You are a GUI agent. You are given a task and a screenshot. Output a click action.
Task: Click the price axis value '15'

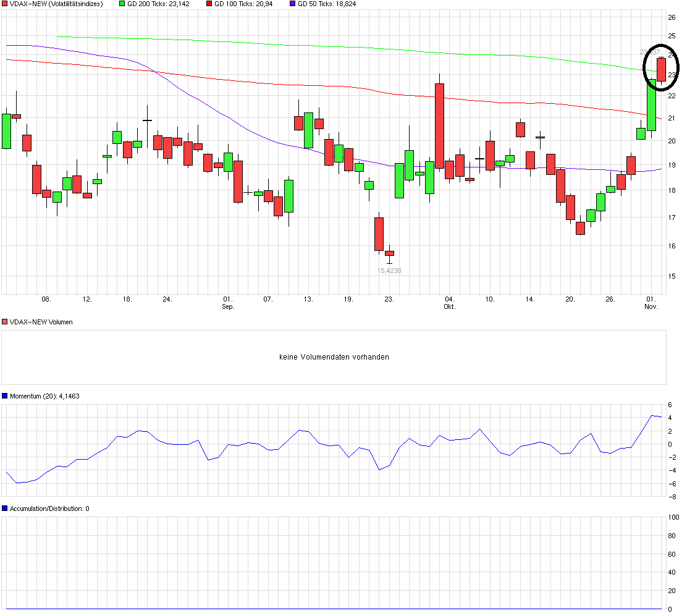672,276
